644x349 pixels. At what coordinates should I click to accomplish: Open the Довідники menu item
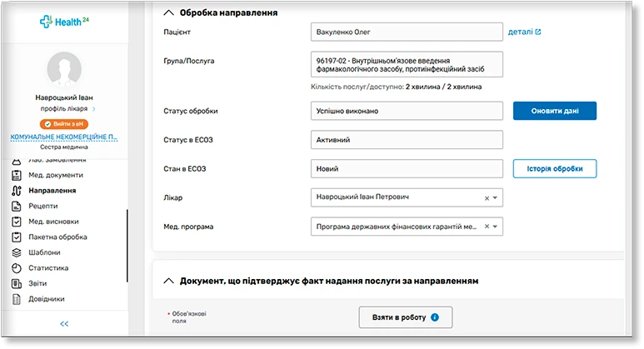(47, 299)
